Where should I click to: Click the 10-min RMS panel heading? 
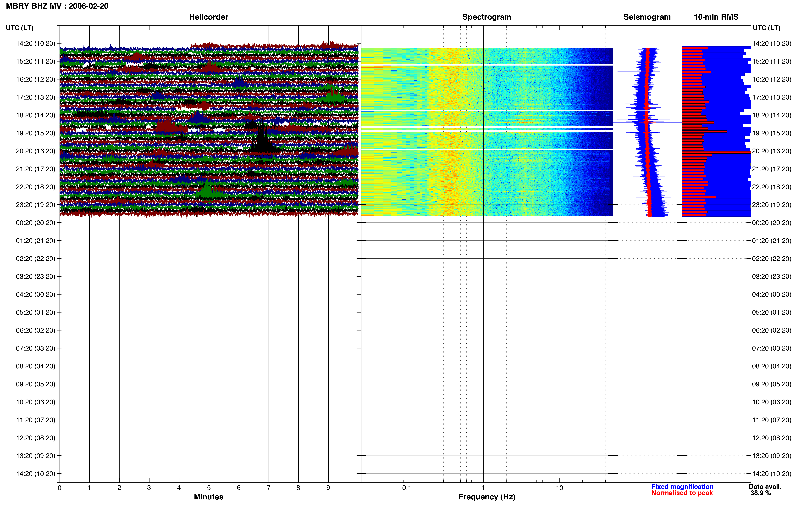(716, 17)
